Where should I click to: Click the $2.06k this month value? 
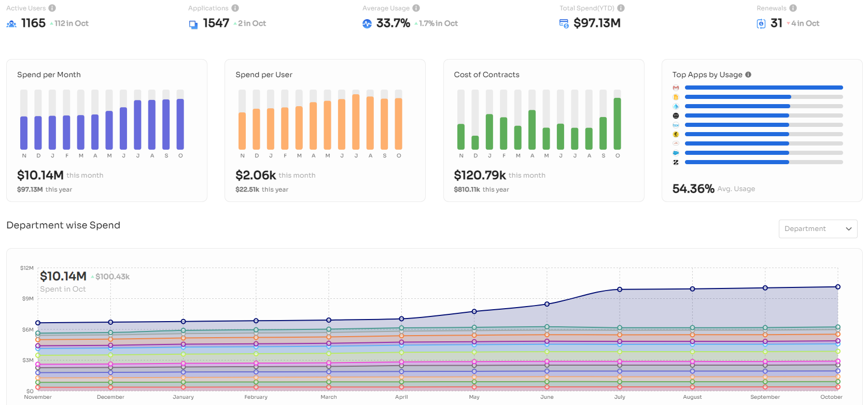coord(256,176)
